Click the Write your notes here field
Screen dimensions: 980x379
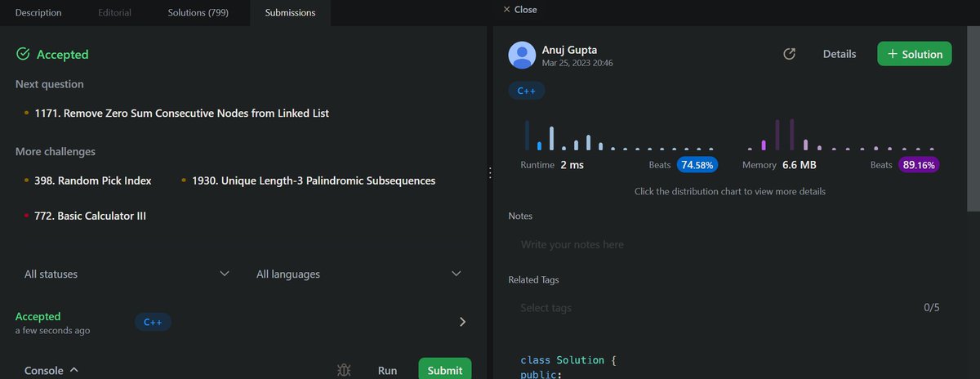730,244
